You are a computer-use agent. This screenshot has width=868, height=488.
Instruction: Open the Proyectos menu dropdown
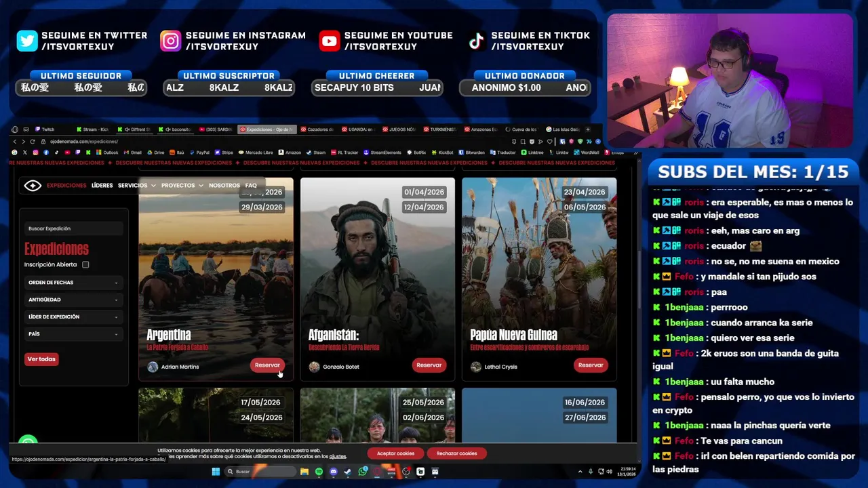182,185
